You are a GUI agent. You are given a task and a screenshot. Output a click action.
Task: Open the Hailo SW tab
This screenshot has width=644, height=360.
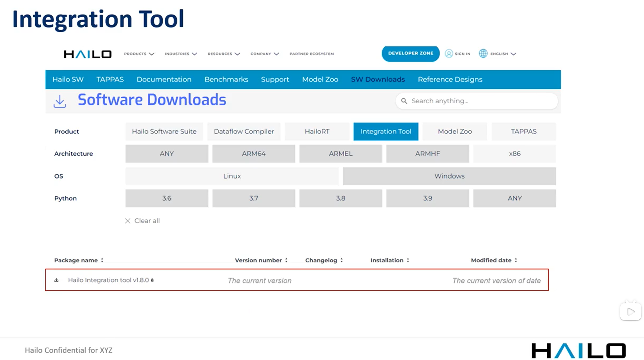[x=68, y=79]
